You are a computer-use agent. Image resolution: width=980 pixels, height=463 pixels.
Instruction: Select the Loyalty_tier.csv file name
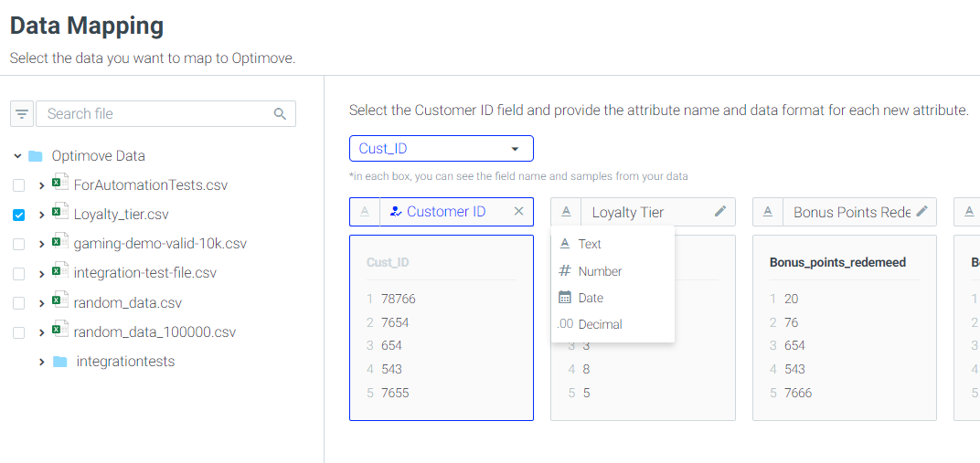122,215
